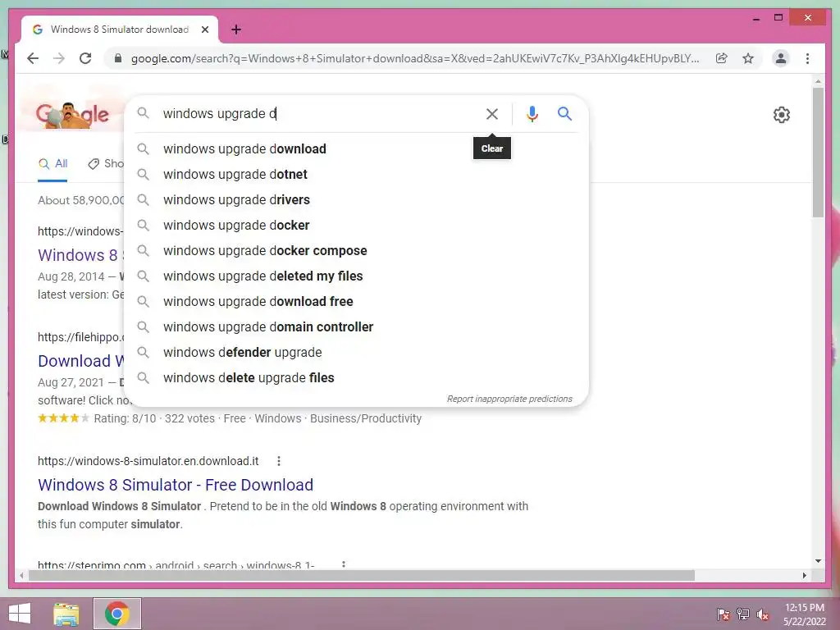The image size is (840, 630).
Task: Click the windows-8-simulator.en.download.it URL
Action: click(x=148, y=461)
